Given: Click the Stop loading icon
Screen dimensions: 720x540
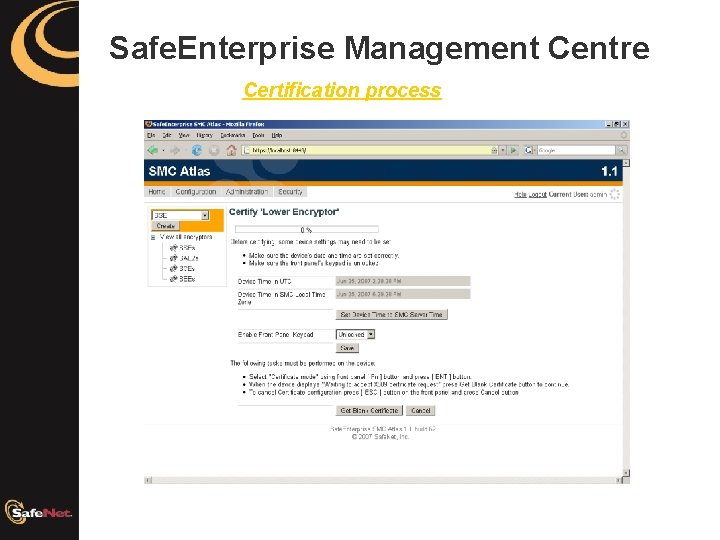Looking at the screenshot, I should point(214,150).
